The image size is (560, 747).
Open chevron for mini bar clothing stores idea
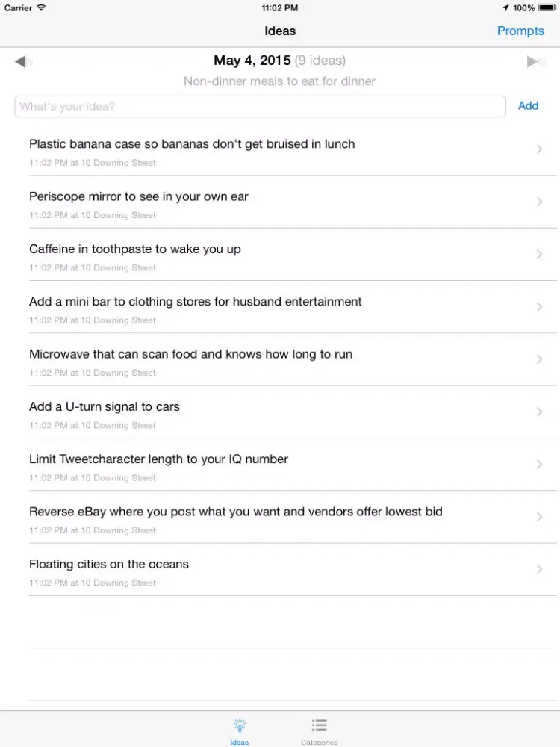pos(539,306)
